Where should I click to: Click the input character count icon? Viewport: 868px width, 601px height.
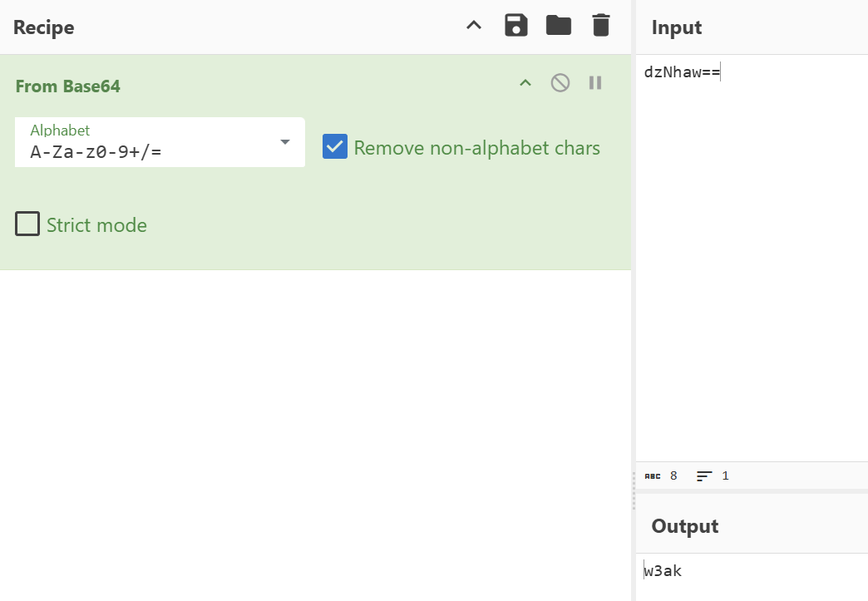653,476
